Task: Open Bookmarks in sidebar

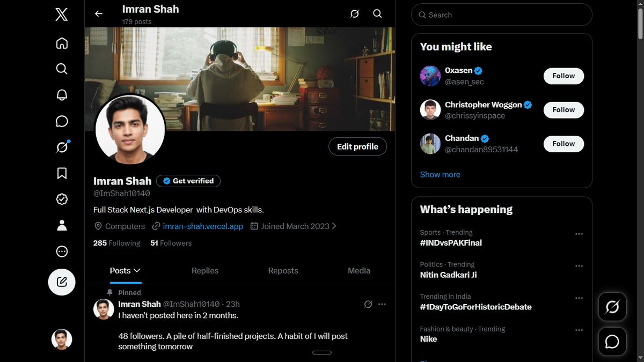Action: tap(62, 173)
